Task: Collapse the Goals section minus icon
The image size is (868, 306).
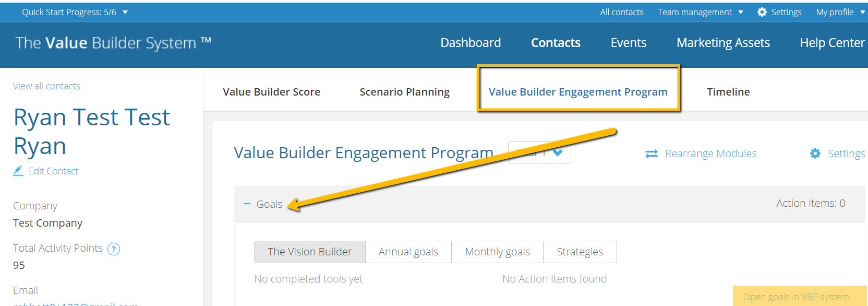Action: pos(247,204)
